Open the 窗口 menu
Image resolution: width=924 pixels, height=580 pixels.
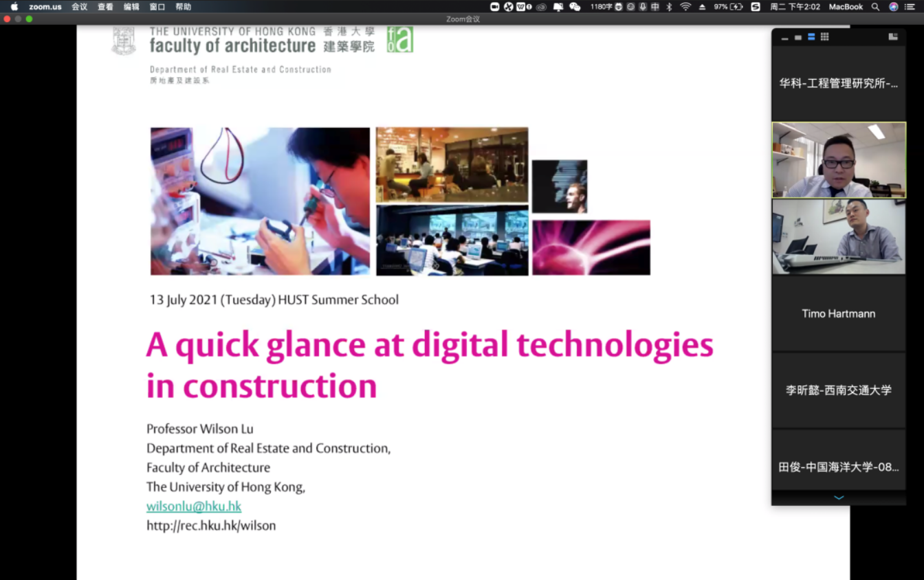pos(157,7)
